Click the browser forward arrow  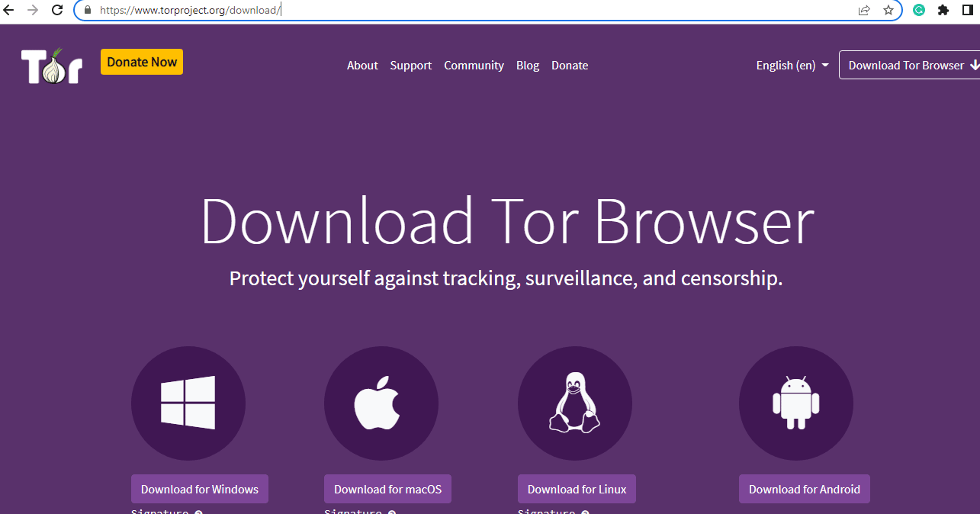pyautogui.click(x=32, y=10)
